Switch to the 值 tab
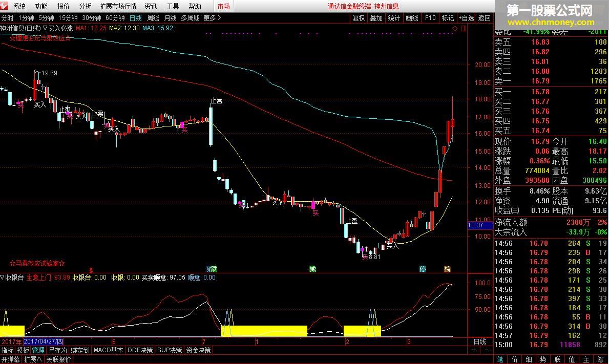Image resolution: width=609 pixels, height=364 pixels. (572, 359)
